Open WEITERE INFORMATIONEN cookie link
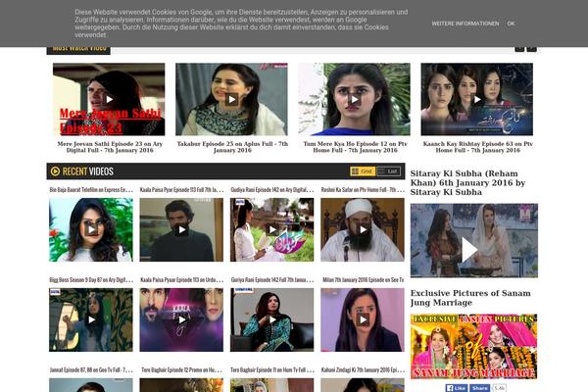 tap(465, 24)
